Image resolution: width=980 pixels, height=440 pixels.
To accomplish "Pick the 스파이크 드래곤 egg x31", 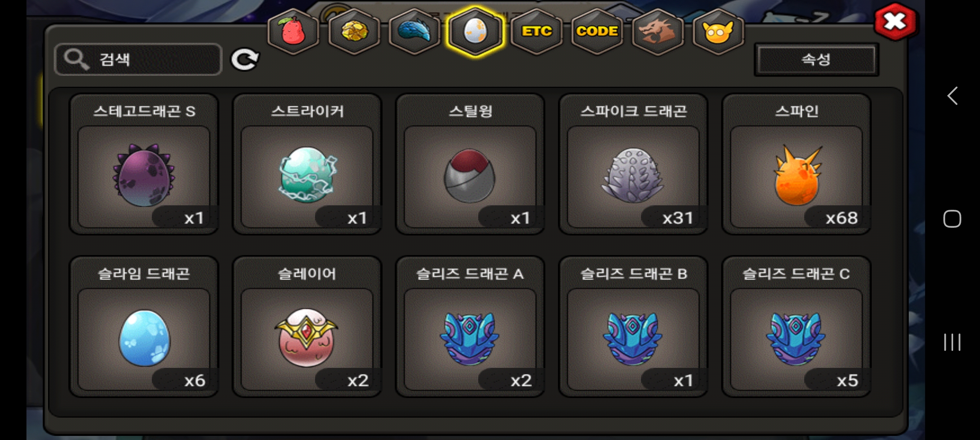I will click(633, 164).
